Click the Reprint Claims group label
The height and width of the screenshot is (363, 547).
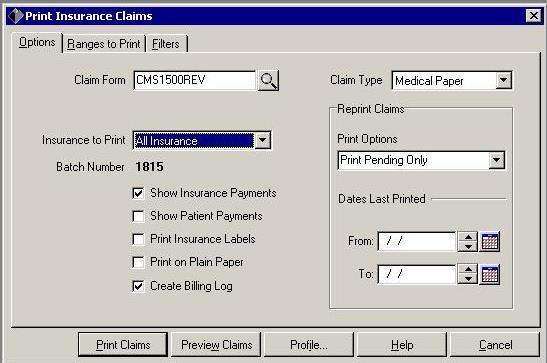click(x=370, y=109)
